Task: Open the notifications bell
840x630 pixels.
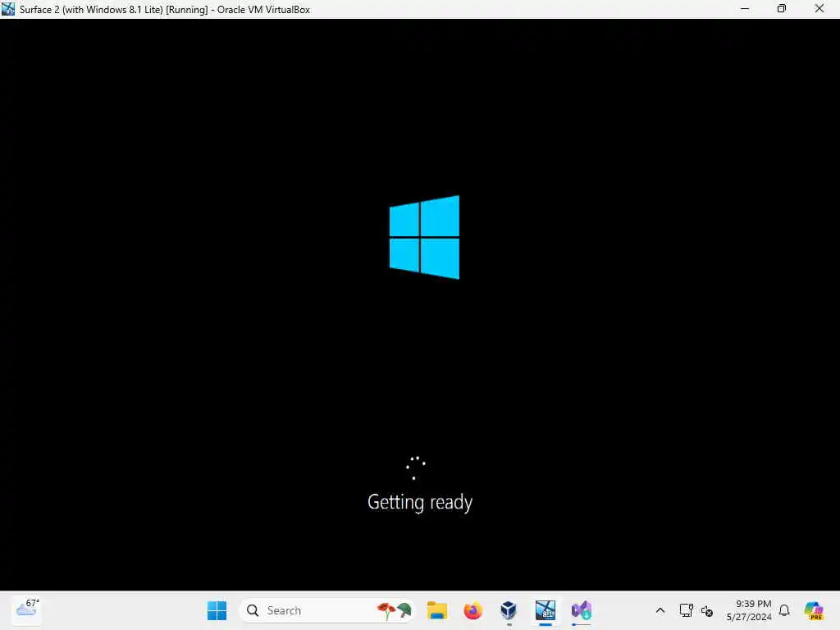Action: click(x=784, y=610)
